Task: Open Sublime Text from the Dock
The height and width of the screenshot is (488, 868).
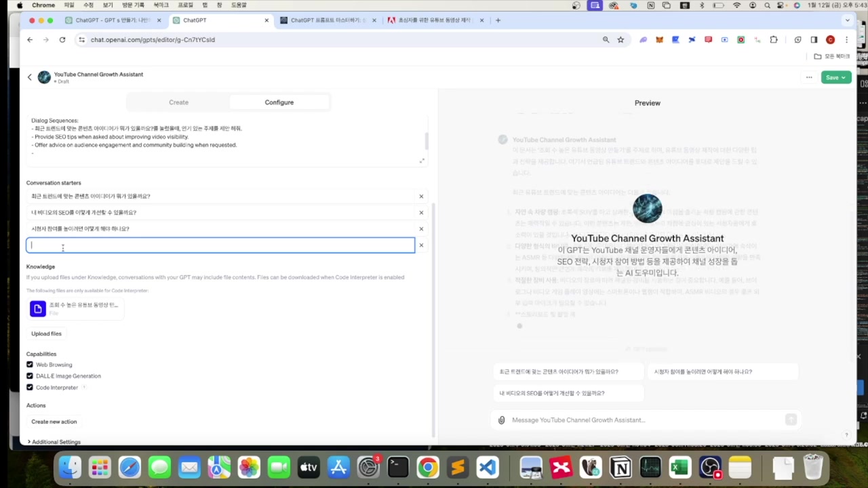Action: 458,468
